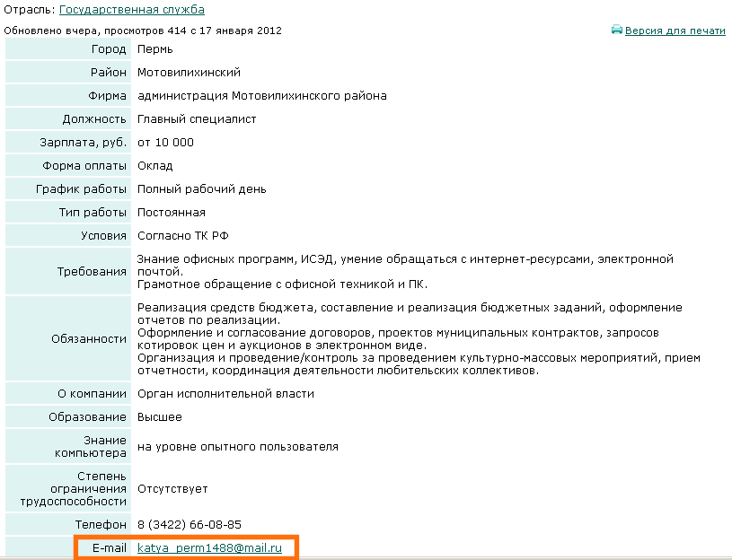
Task: Click the Оклад payment form value
Action: coord(154,166)
